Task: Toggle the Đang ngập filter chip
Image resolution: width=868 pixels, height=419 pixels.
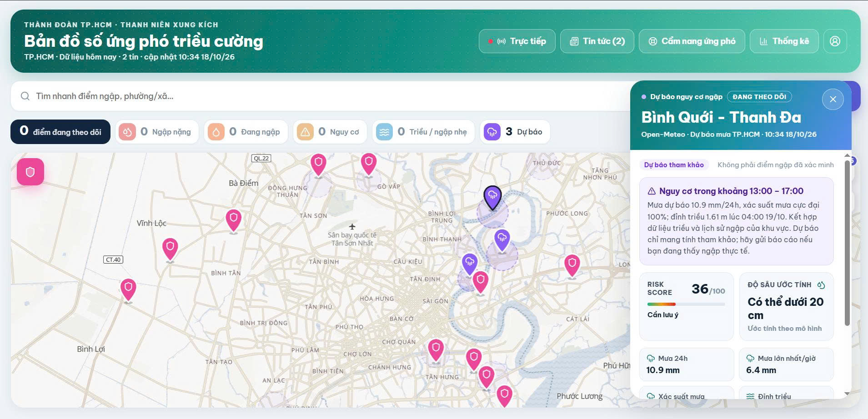Action: tap(246, 132)
